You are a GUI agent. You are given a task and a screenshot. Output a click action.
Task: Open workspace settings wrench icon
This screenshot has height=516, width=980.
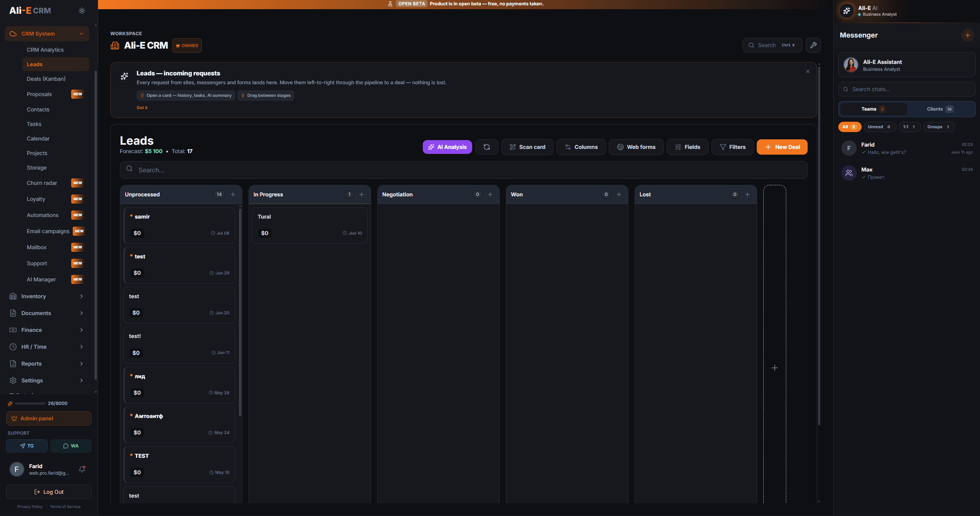(813, 45)
